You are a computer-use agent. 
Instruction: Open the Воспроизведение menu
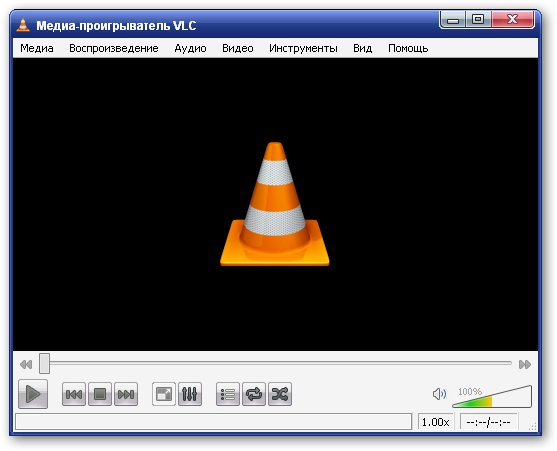click(114, 48)
